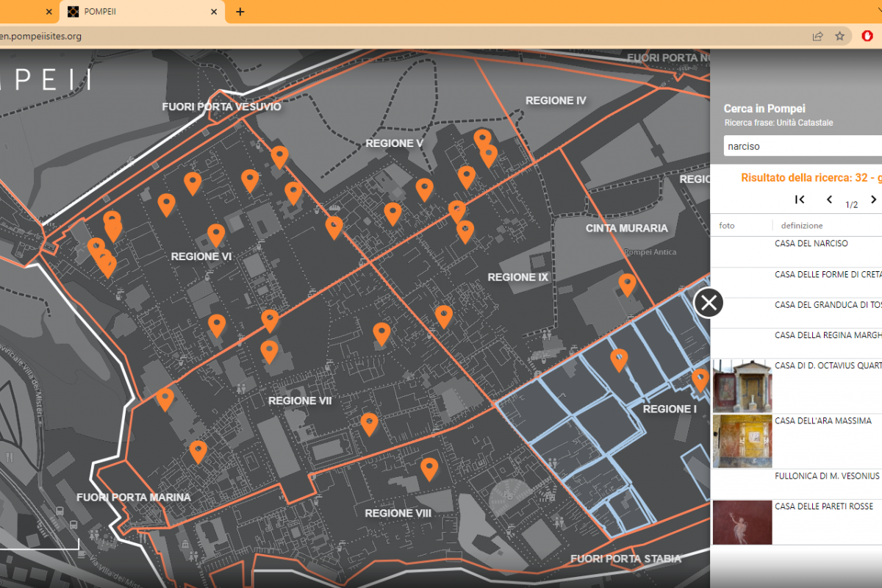Click the FUORI PORTA MARINA label
The width and height of the screenshot is (882, 588).
(x=134, y=497)
